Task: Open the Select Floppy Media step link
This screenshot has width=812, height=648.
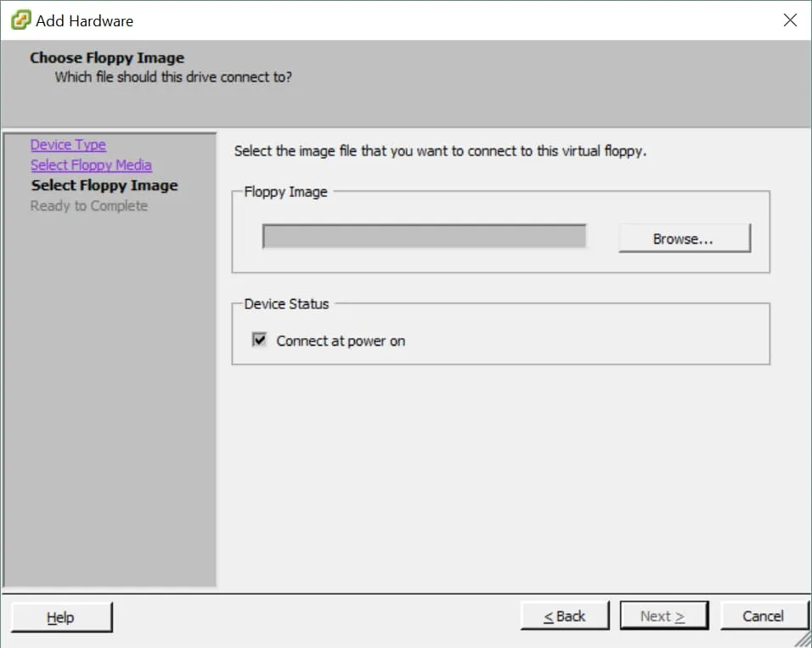Action: 91,166
